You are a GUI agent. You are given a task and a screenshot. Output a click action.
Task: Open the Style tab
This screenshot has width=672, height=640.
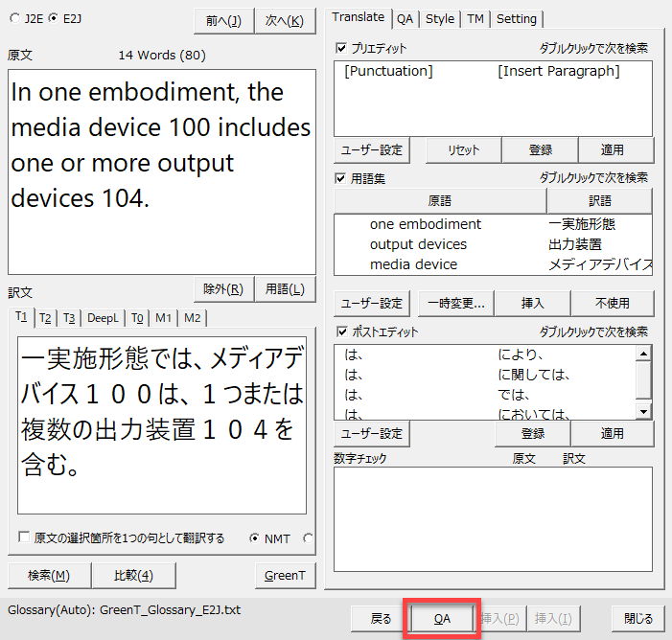440,18
